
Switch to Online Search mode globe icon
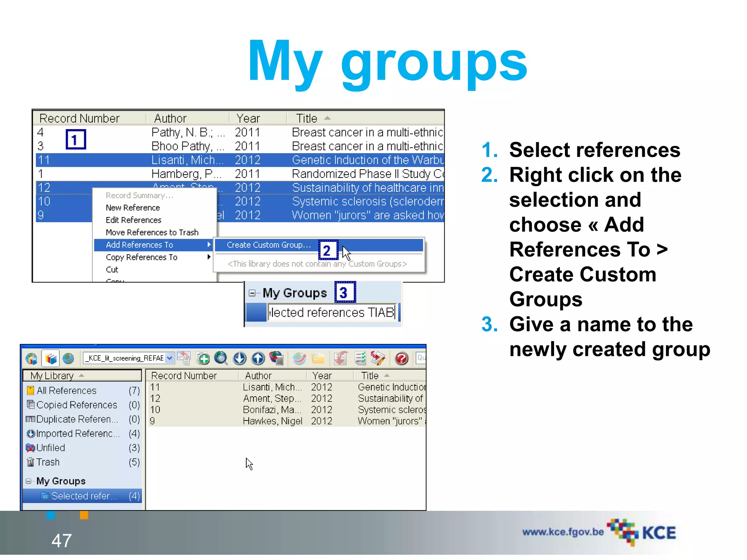(68, 358)
